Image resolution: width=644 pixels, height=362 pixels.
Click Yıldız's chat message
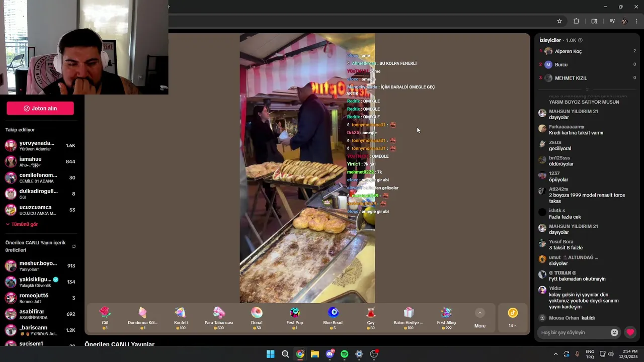click(584, 301)
